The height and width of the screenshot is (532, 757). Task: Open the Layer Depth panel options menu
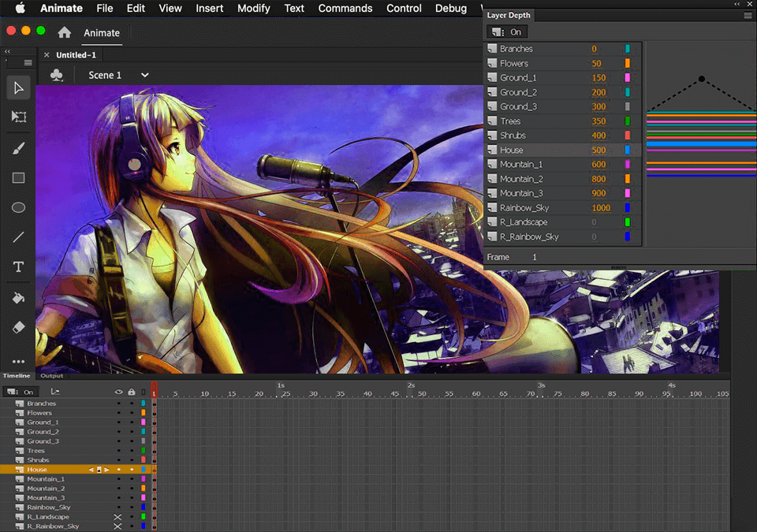[747, 15]
